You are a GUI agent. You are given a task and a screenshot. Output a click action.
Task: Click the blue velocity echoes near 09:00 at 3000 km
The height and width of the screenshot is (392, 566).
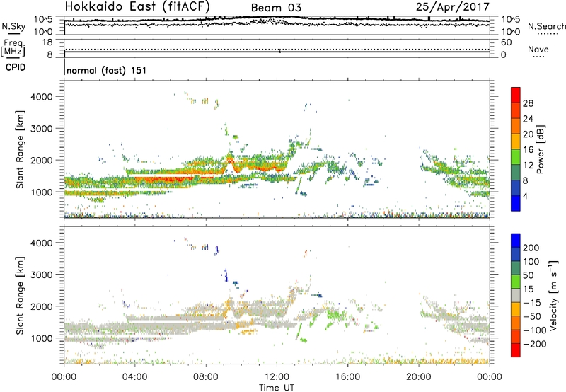(x=226, y=275)
